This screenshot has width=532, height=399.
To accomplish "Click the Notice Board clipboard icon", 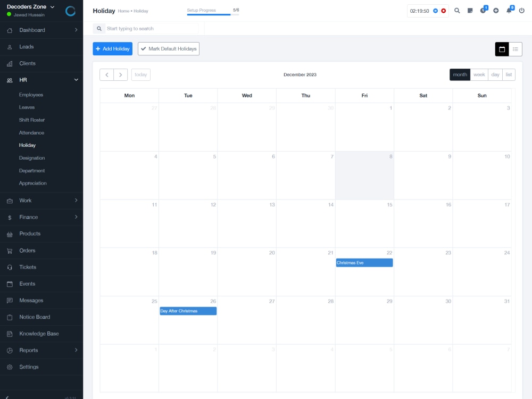I will pos(10,317).
